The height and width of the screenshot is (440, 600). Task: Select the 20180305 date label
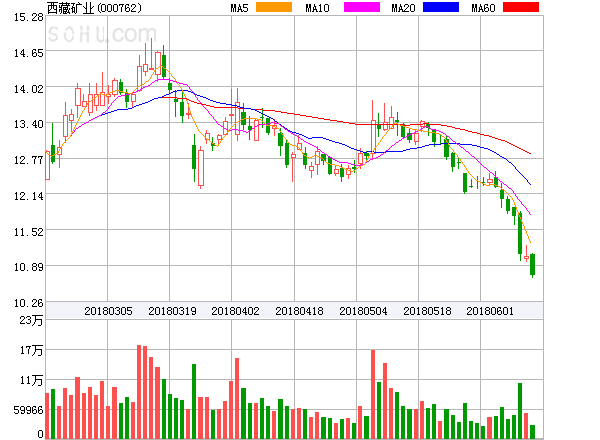[108, 311]
